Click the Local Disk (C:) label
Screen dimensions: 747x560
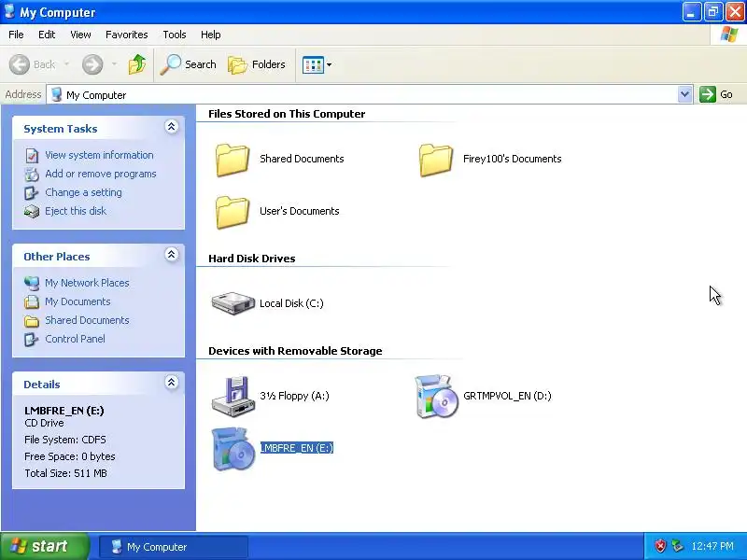pos(291,303)
